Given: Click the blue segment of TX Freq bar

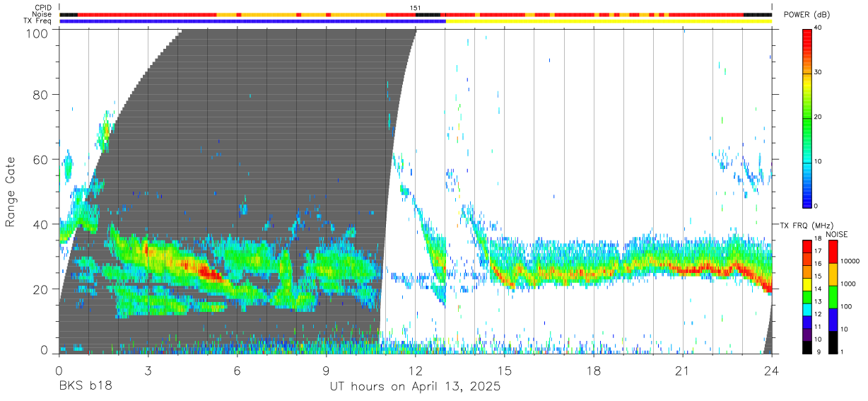Looking at the screenshot, I should pos(252,21).
